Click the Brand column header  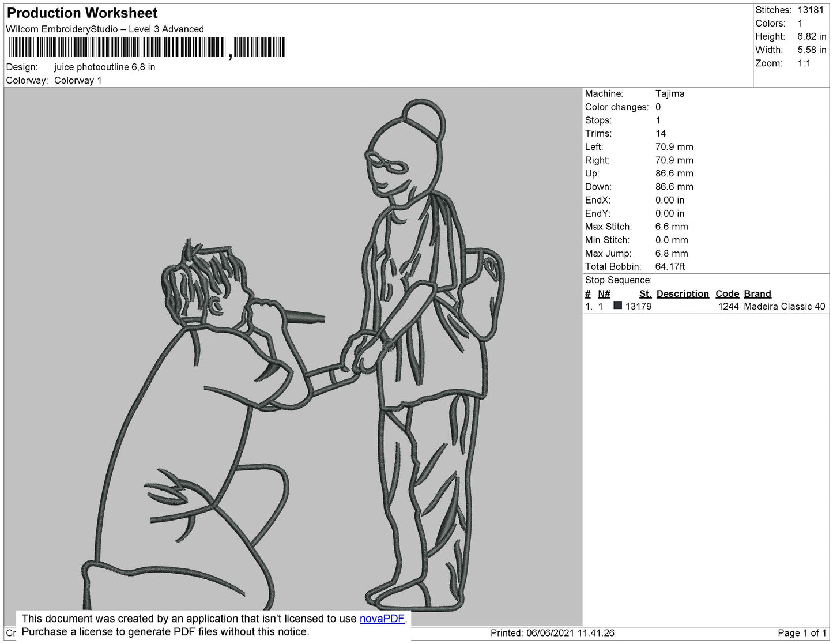tap(757, 293)
